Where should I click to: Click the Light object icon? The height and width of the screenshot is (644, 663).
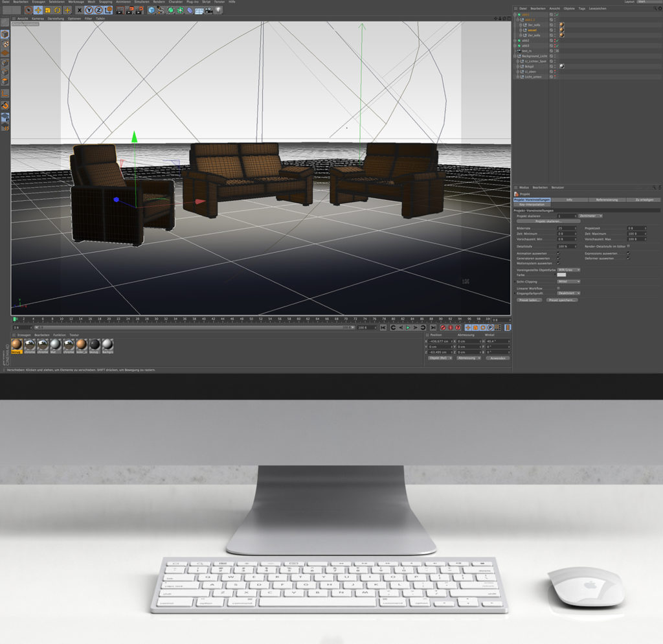[x=218, y=10]
